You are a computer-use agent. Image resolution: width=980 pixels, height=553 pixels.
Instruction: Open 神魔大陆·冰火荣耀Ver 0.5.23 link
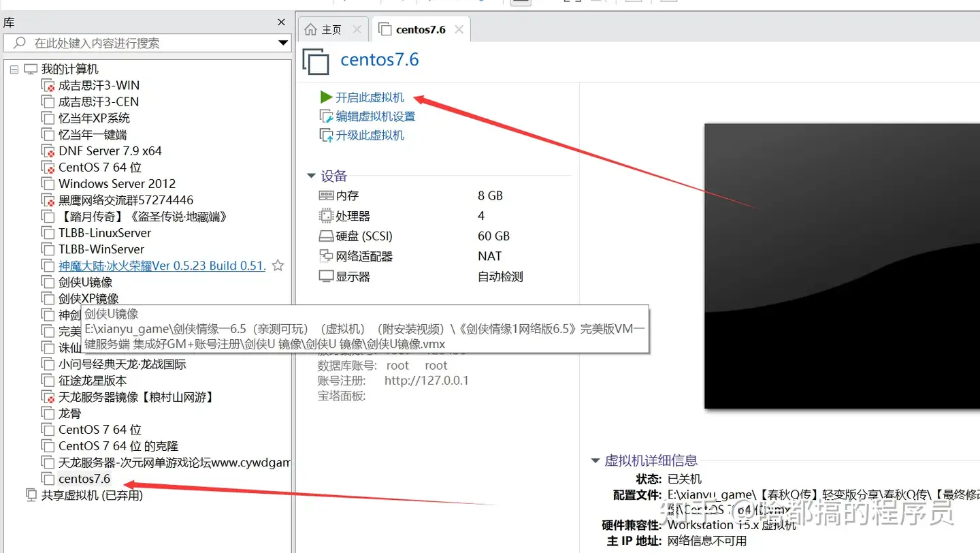162,266
